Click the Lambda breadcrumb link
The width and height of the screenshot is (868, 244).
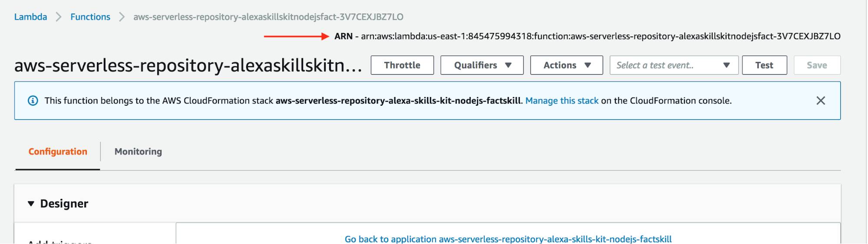(x=30, y=17)
